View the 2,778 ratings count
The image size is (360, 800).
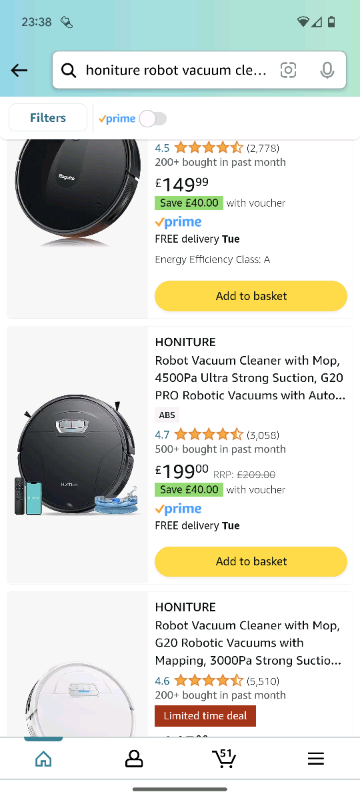(263, 148)
